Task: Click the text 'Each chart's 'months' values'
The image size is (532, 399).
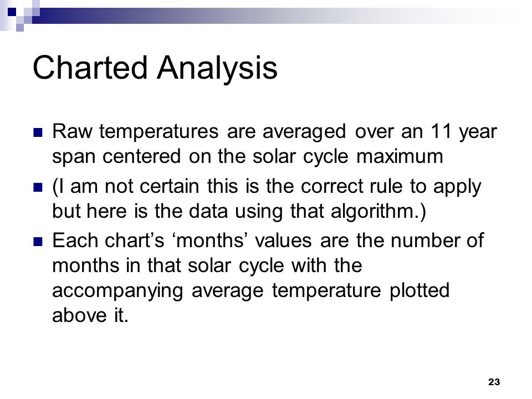Action: pos(182,241)
